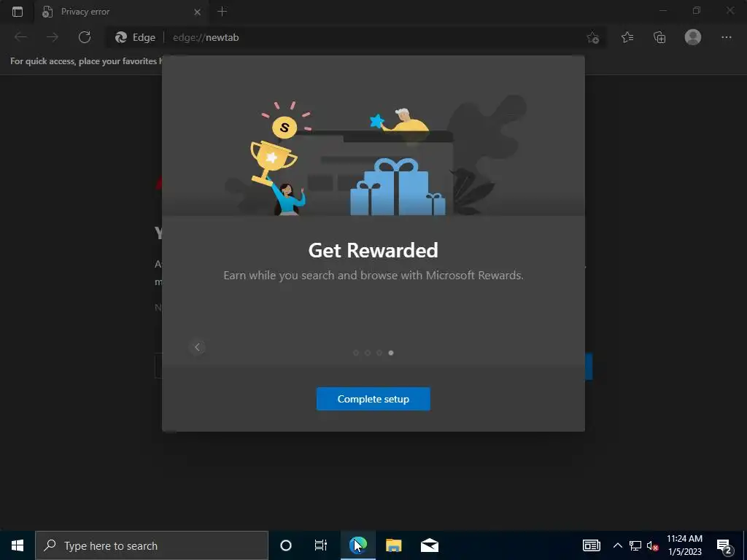The image size is (747, 560).
Task: Click the browser Back arrow
Action: pyautogui.click(x=20, y=37)
